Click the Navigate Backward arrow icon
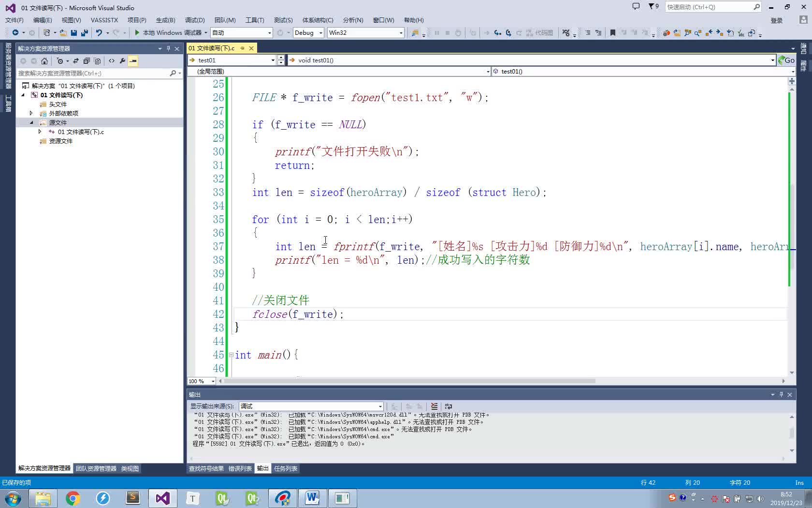Image resolution: width=812 pixels, height=508 pixels. click(x=15, y=32)
